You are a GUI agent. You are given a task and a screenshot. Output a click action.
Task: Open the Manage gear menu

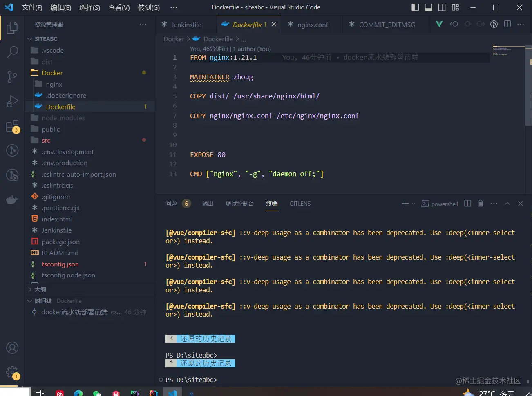(12, 372)
